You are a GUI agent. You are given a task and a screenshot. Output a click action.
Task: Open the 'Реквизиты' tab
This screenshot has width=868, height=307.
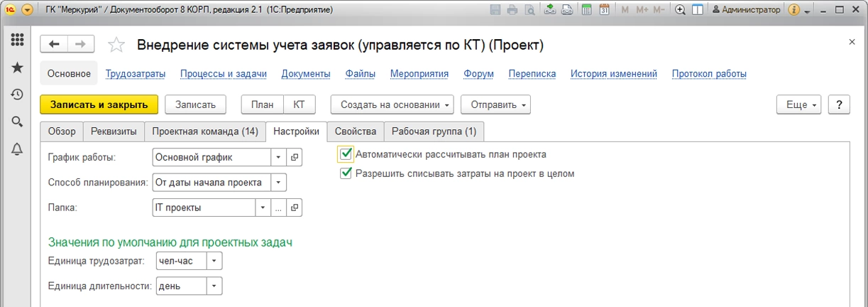pos(114,131)
